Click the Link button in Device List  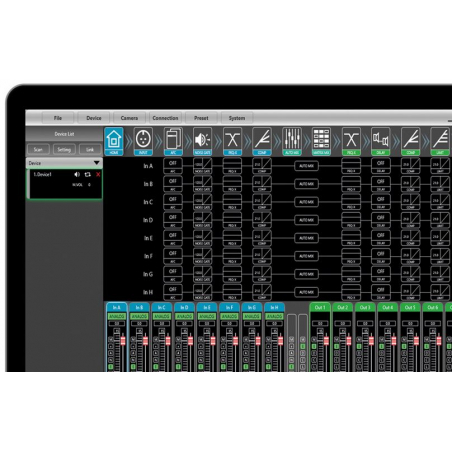click(x=90, y=149)
